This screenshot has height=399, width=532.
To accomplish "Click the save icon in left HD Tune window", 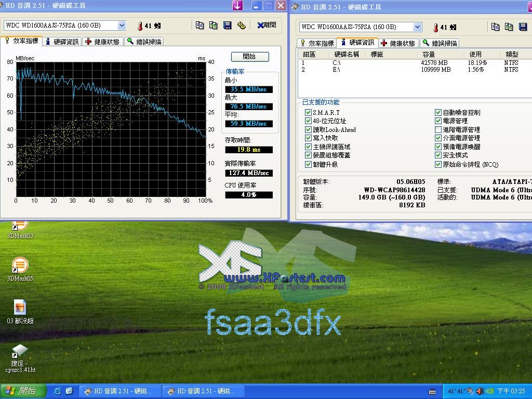I will (227, 25).
